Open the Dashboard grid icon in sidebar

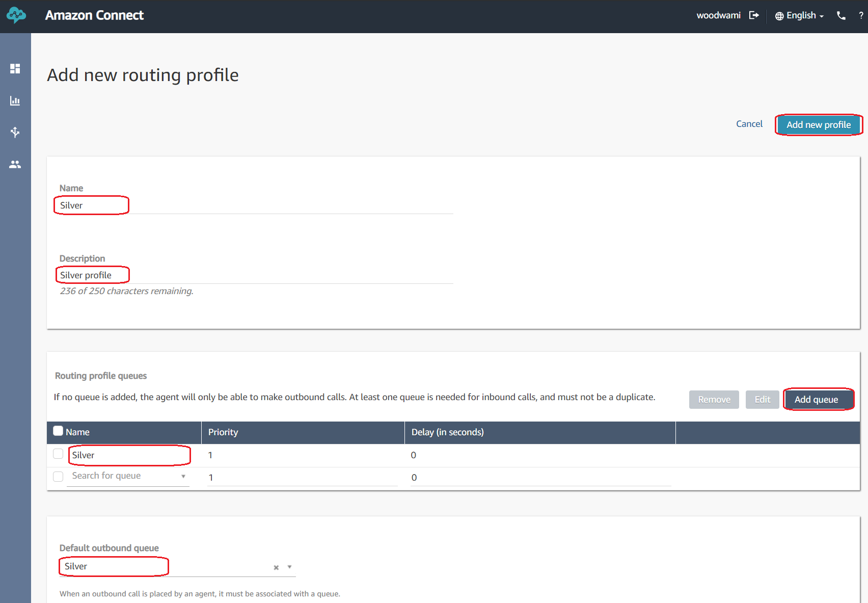(15, 68)
